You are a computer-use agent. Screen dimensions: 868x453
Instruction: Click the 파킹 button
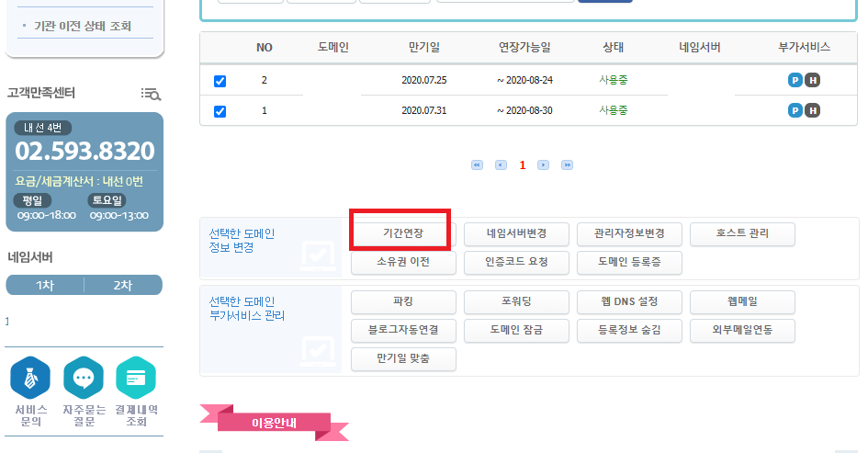[403, 301]
